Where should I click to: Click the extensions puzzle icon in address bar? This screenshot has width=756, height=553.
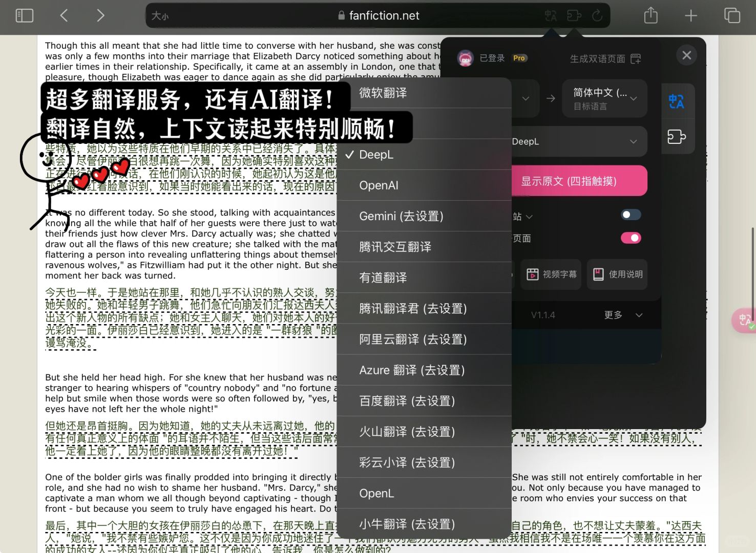574,16
